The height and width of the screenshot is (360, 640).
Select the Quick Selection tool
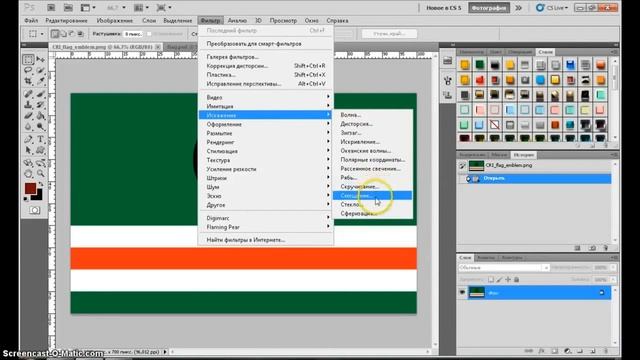tap(40, 71)
